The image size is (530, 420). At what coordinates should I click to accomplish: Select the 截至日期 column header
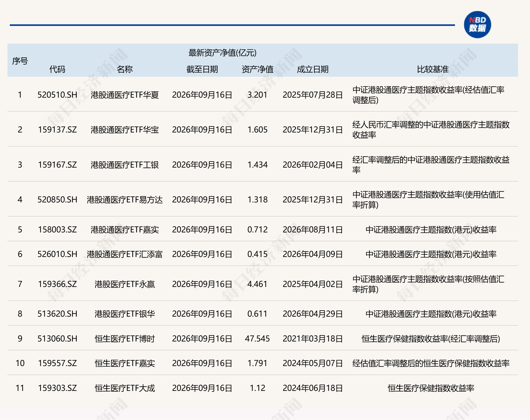click(202, 69)
